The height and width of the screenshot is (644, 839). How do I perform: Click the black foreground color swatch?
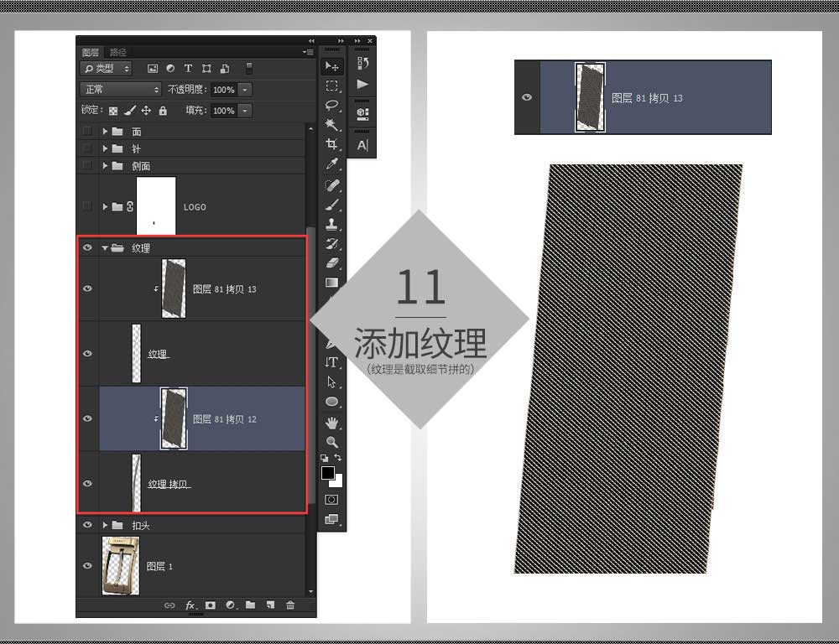(327, 473)
